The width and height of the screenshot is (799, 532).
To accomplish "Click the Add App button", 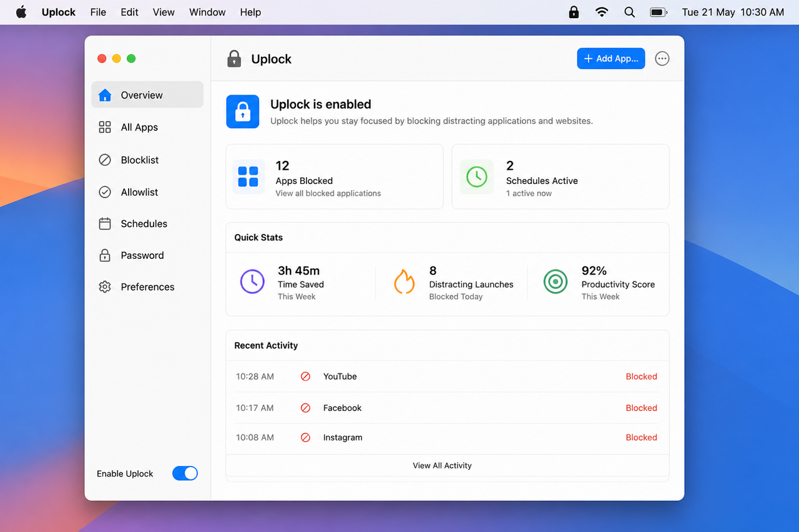I will pos(610,59).
